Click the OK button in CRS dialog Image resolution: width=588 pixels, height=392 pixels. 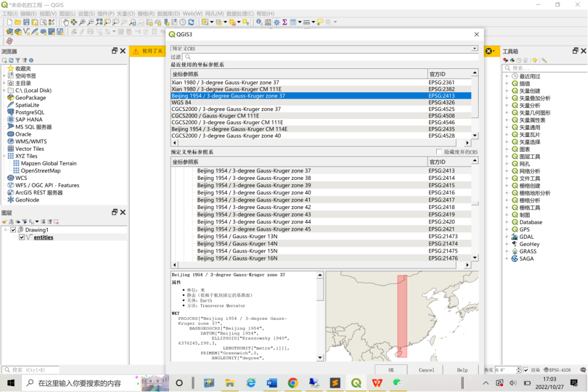point(391,370)
